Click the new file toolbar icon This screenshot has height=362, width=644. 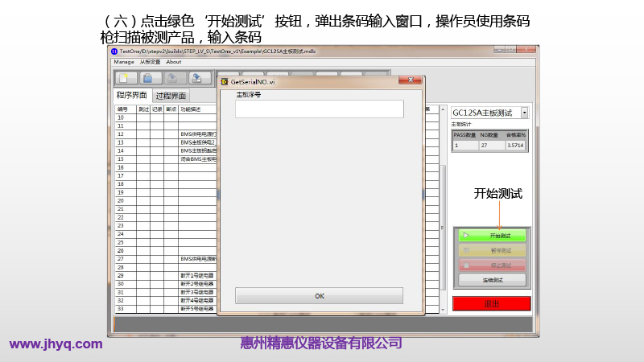[x=126, y=78]
